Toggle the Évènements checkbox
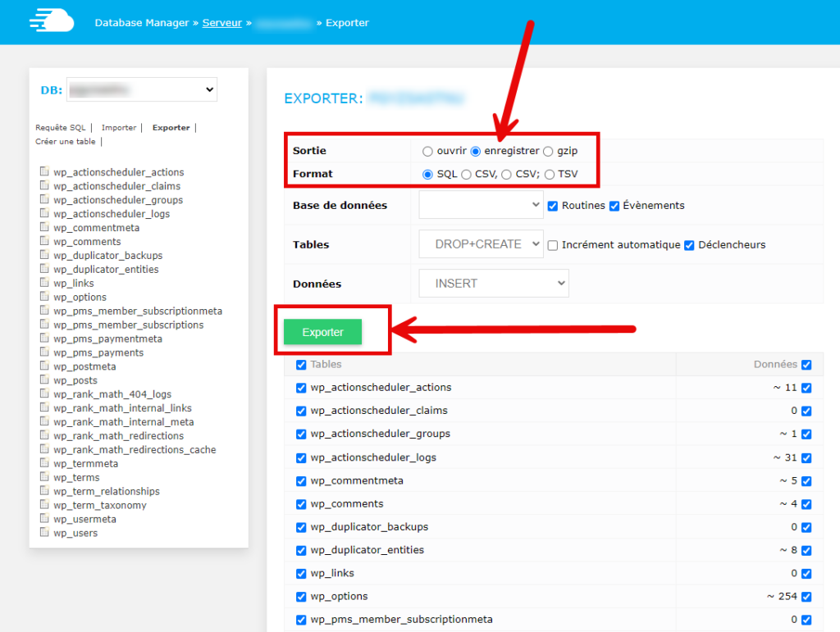840x632 pixels. point(614,206)
